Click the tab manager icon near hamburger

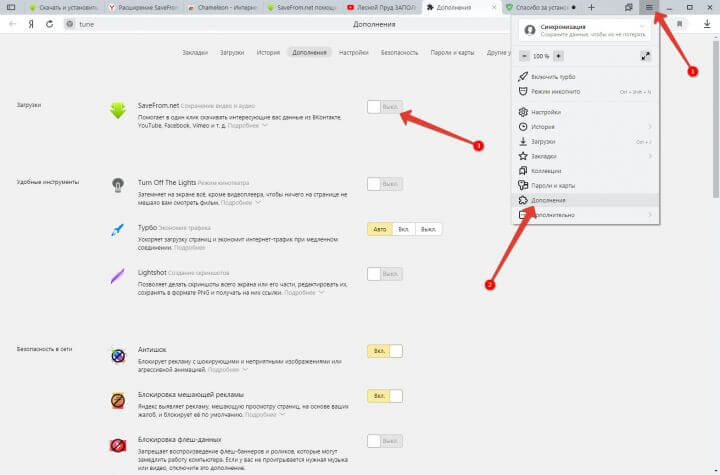629,7
